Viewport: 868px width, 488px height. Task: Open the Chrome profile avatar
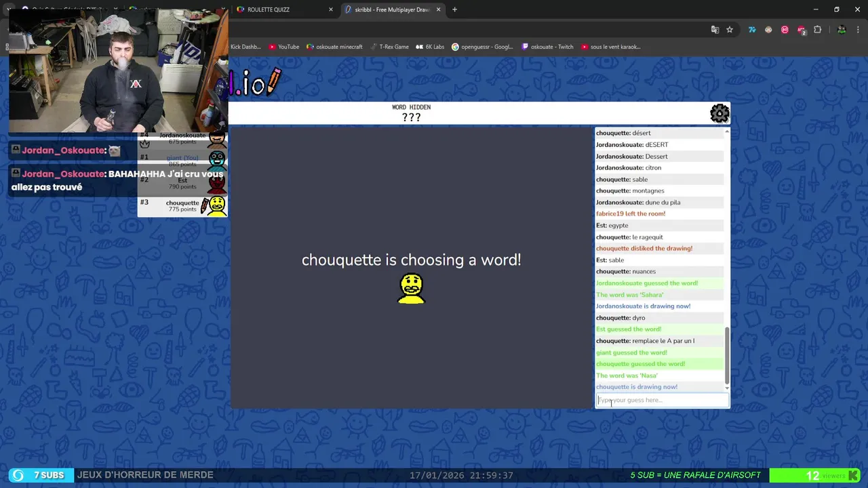coord(842,30)
